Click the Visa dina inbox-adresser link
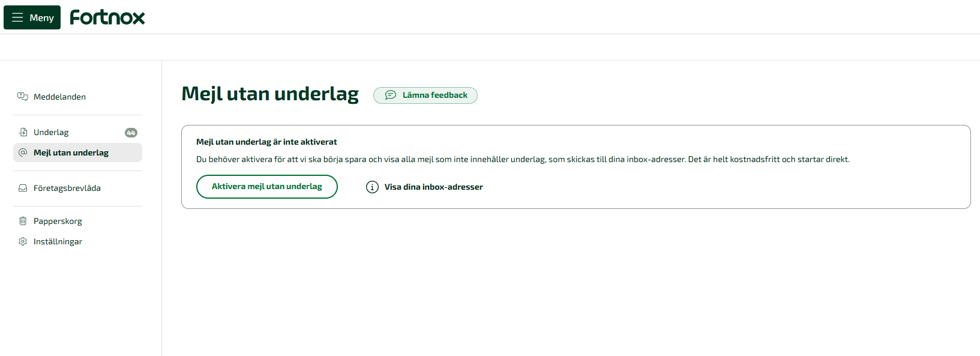This screenshot has width=980, height=356. [x=433, y=187]
